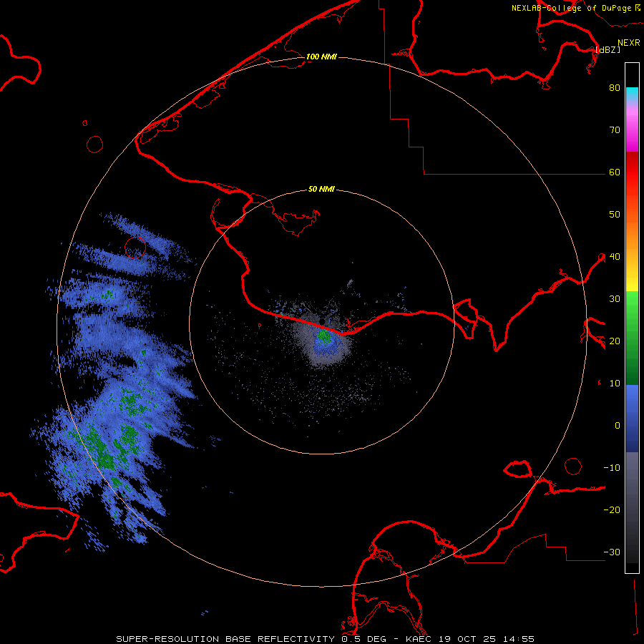Click the 100 NMI range ring label
This screenshot has height=644, width=644.
(321, 57)
